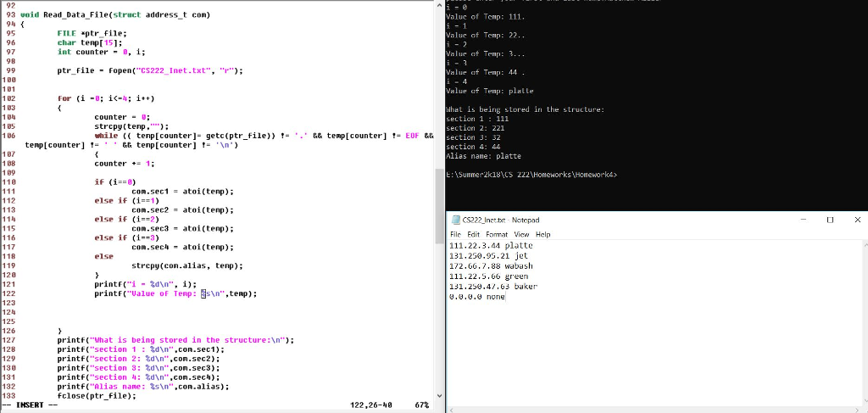Click 'What is being stored in the structure:' console line
The width and height of the screenshot is (868, 413).
525,109
